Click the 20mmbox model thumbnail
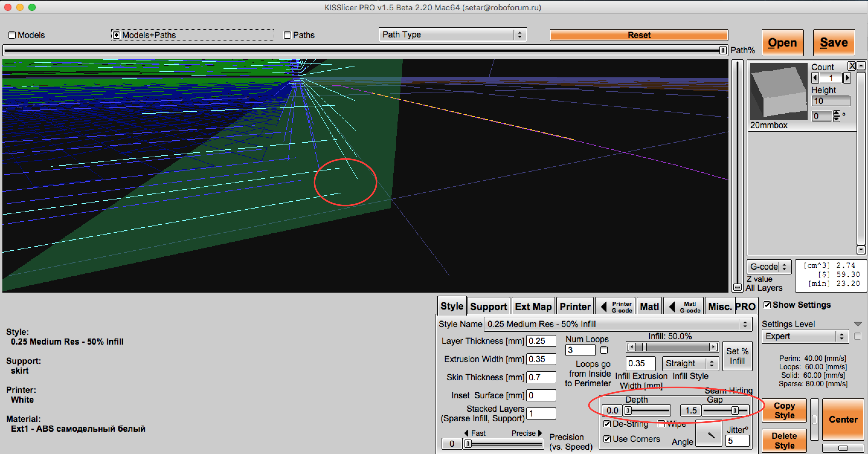Image resolution: width=868 pixels, height=454 pixels. click(x=779, y=91)
